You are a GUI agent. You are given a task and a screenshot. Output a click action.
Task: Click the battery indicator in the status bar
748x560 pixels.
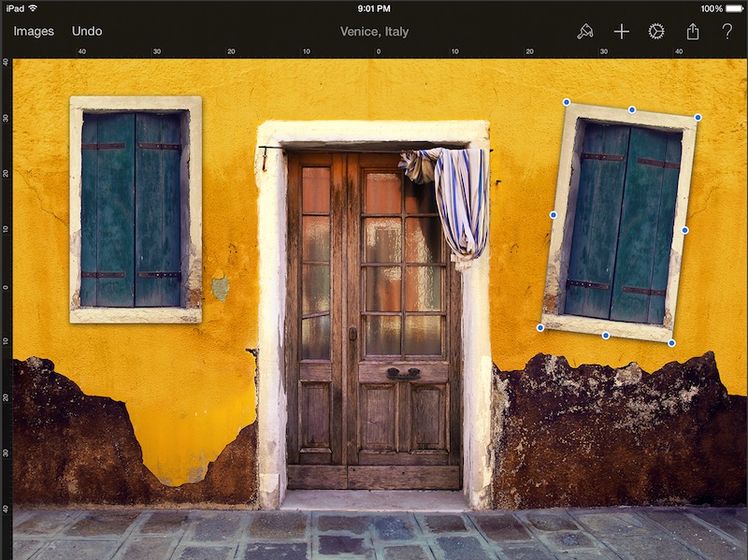(732, 8)
